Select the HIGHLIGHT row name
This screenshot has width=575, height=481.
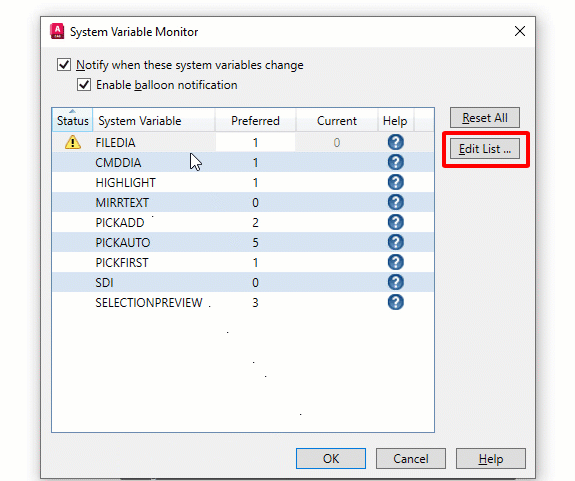(125, 182)
